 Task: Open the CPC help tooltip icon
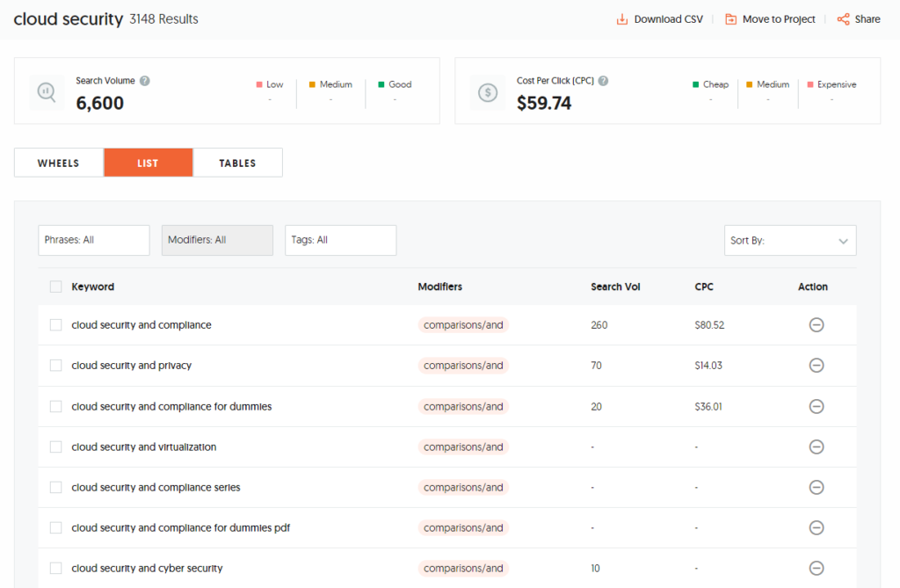coord(603,80)
